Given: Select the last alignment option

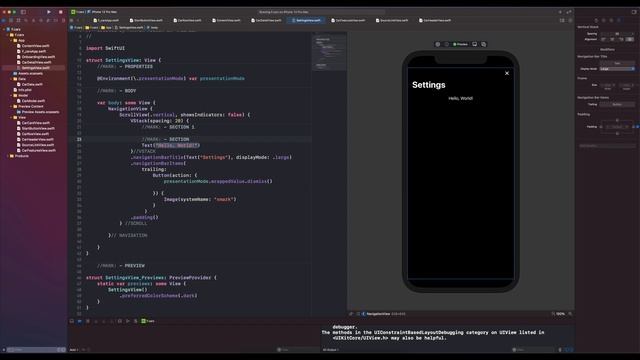Looking at the screenshot, I should click(x=630, y=40).
